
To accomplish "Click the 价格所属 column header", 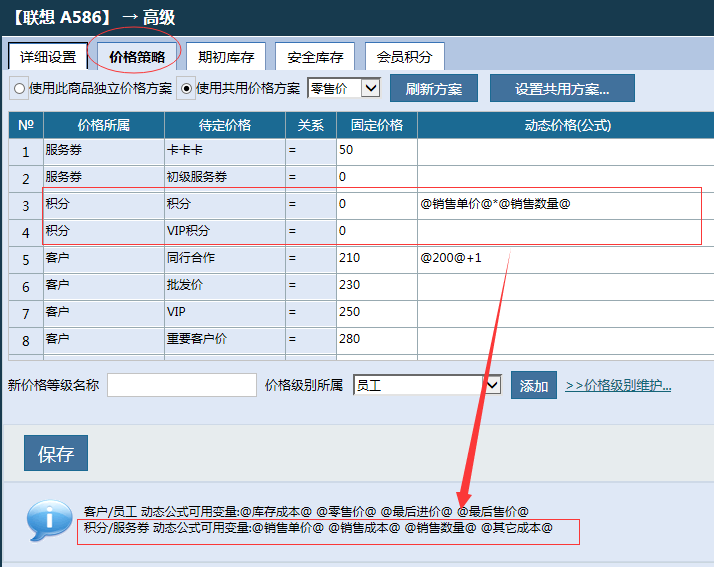I will [104, 125].
